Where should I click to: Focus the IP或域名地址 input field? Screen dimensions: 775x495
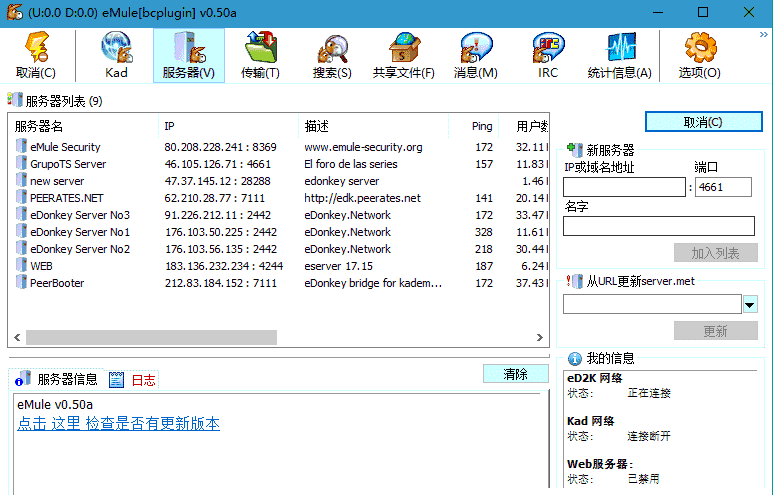point(624,187)
